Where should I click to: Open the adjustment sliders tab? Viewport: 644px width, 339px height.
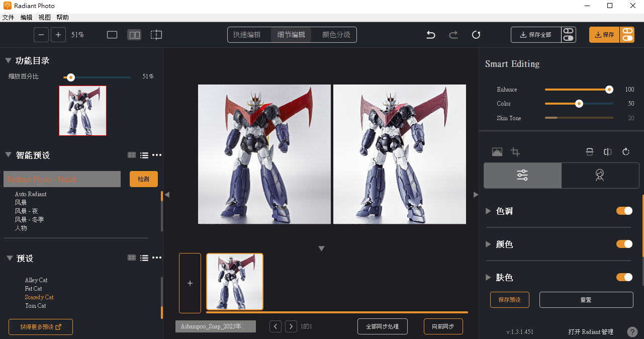pyautogui.click(x=522, y=175)
